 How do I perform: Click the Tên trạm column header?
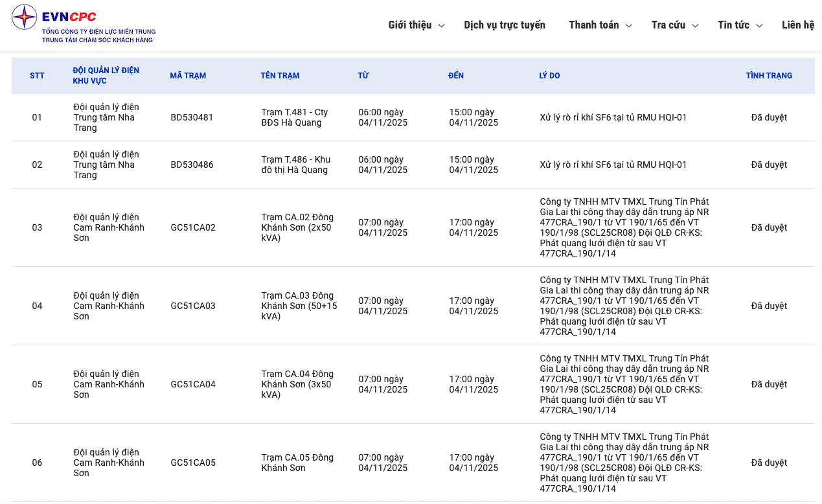280,76
